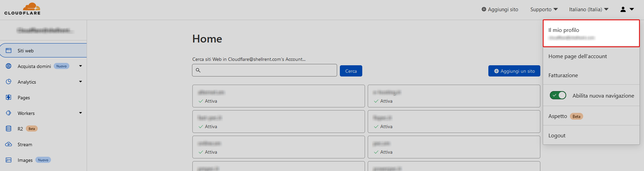Open Images in the sidebar
Image resolution: width=644 pixels, height=171 pixels.
point(43,160)
